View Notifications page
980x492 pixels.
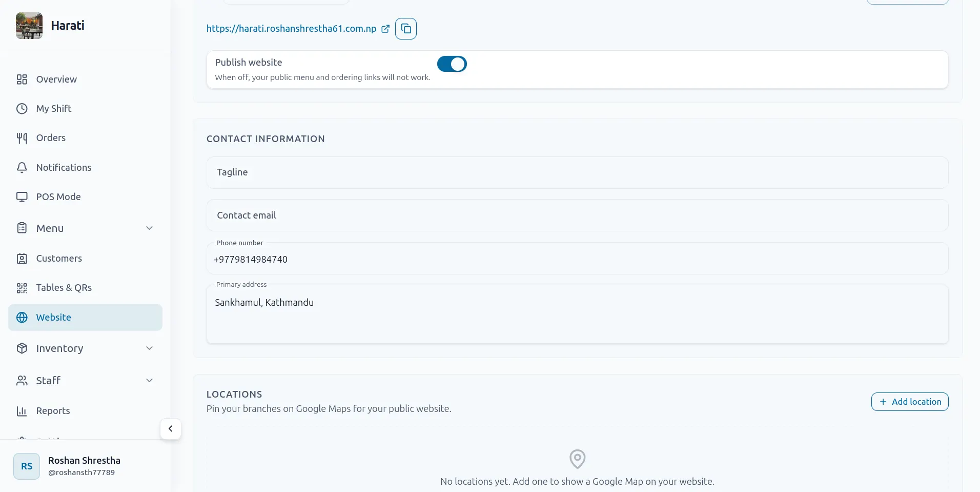coord(85,168)
